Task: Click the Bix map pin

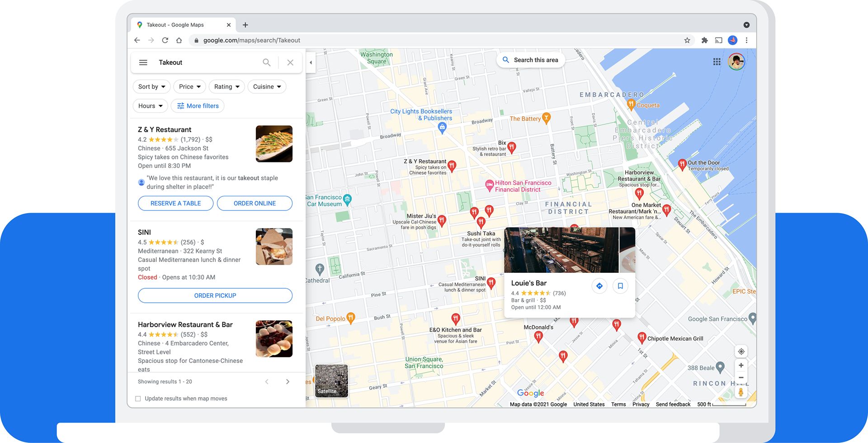Action: point(511,147)
